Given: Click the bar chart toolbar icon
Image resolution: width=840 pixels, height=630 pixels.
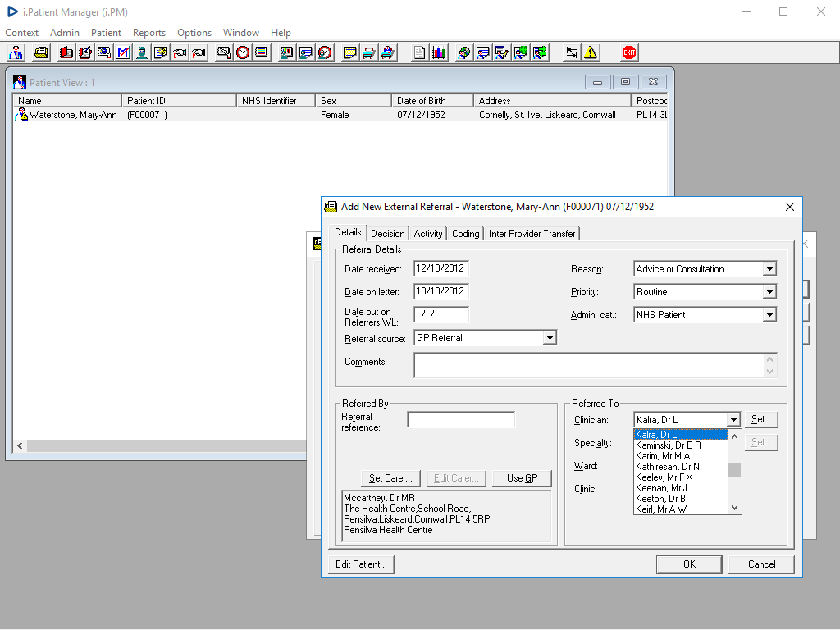Looking at the screenshot, I should pyautogui.click(x=439, y=52).
